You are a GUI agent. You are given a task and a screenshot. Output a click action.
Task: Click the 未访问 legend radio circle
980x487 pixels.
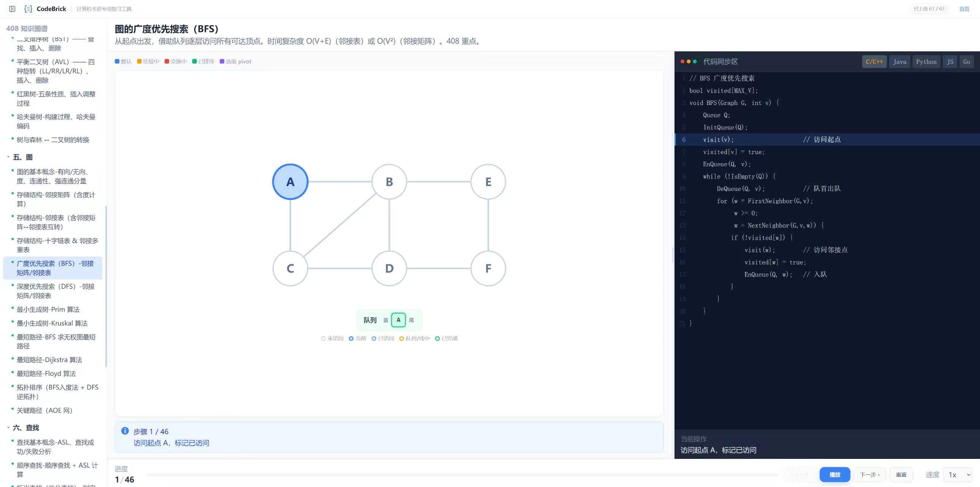[x=323, y=339]
